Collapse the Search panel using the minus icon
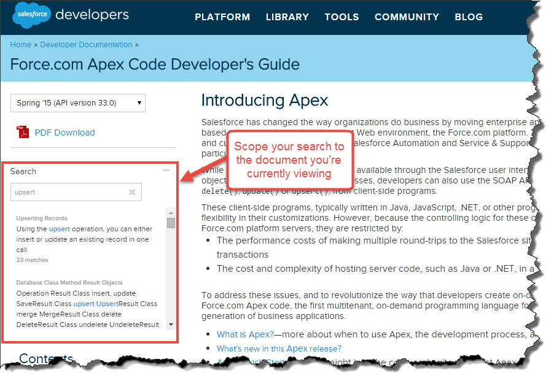The height and width of the screenshot is (392, 554). pos(166,171)
